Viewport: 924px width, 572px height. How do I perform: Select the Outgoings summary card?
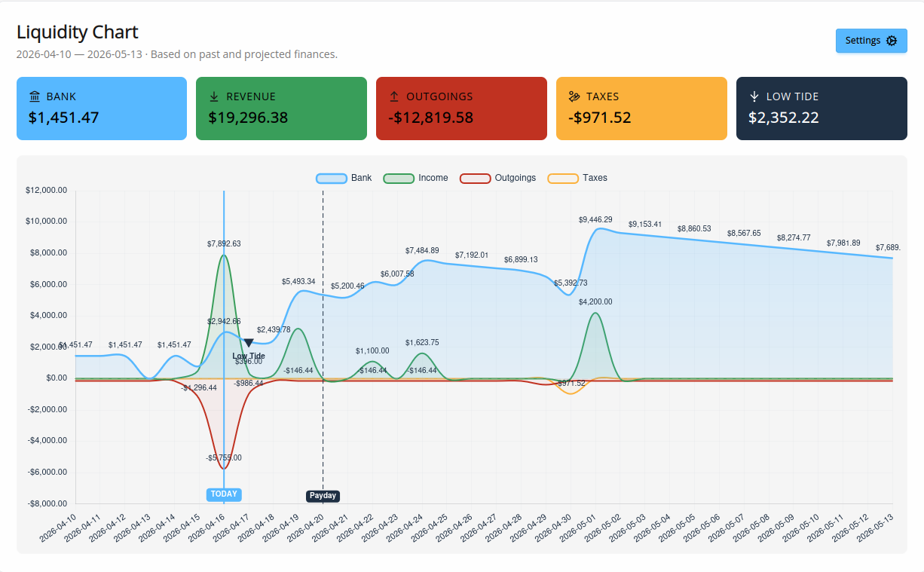pos(461,109)
